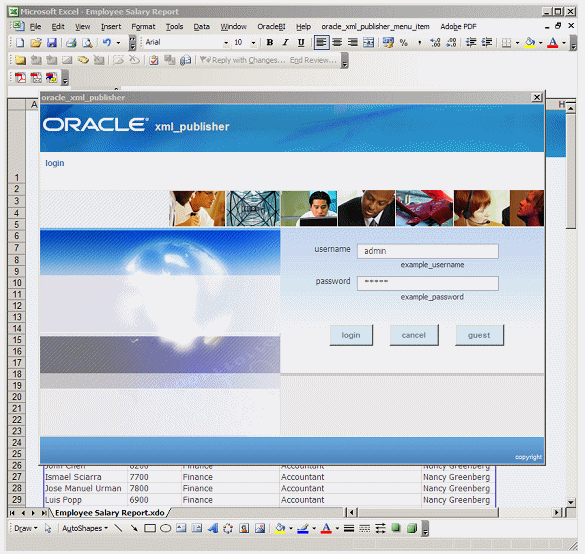The height and width of the screenshot is (554, 585).
Task: Click the login button
Action: [x=351, y=335]
